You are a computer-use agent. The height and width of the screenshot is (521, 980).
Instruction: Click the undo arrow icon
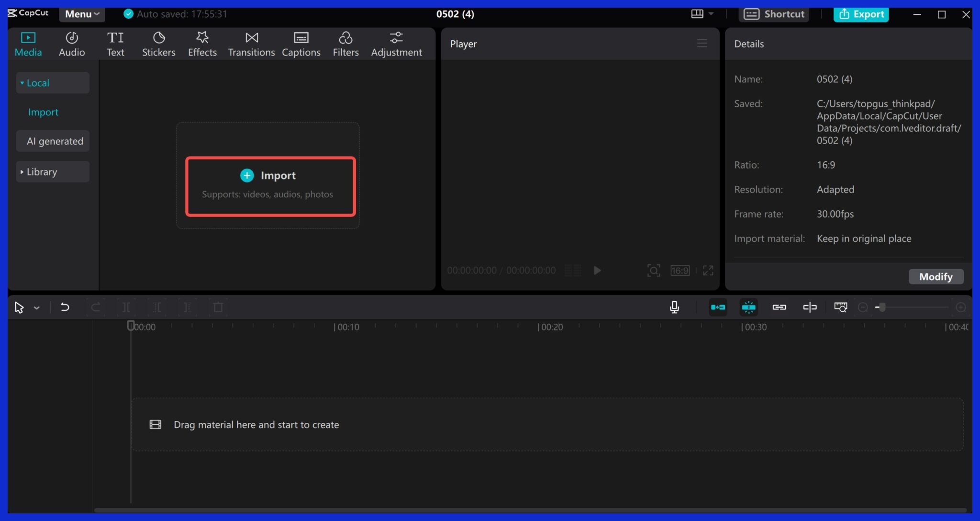65,307
